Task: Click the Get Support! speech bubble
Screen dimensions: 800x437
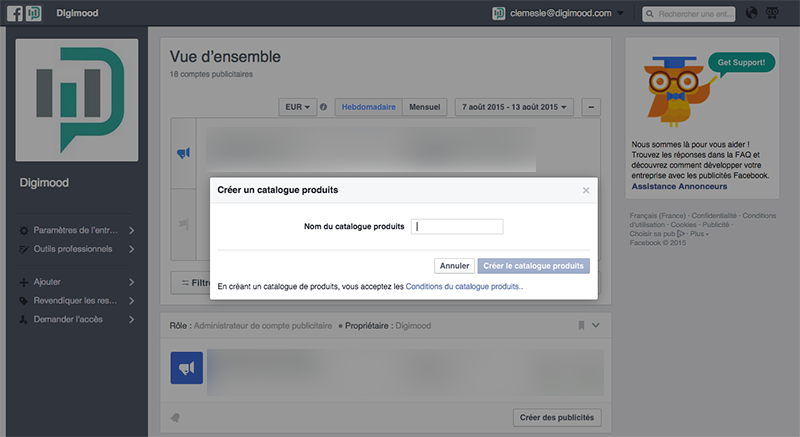Action: tap(741, 63)
